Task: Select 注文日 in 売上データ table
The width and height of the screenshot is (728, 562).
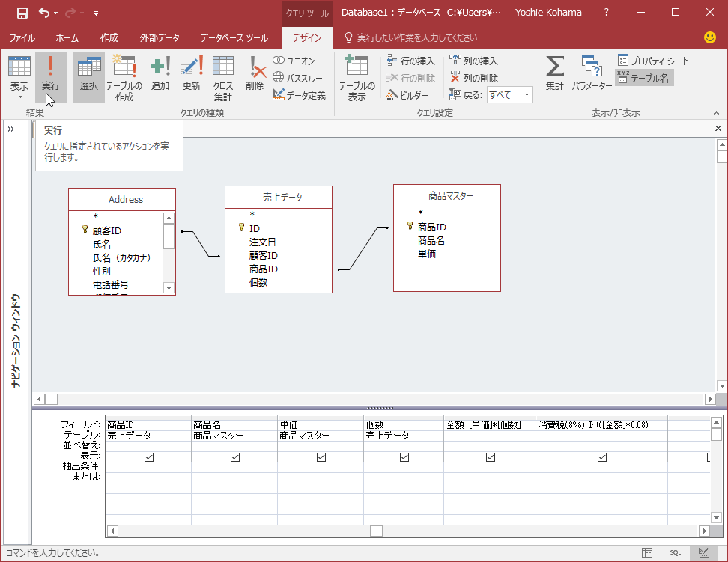Action: click(262, 242)
